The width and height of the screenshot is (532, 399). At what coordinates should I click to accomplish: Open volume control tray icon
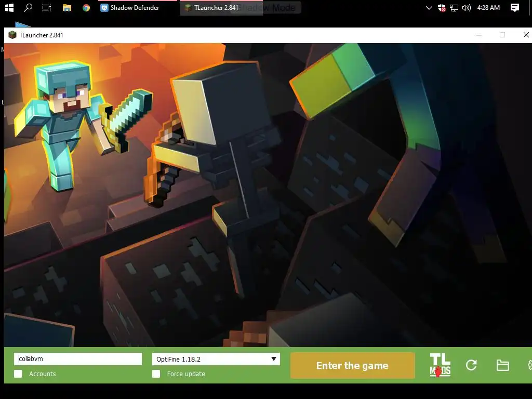(467, 7)
